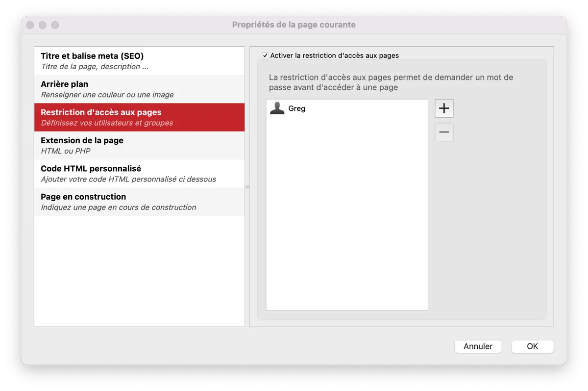Viewport: 588px width, 391px height.
Task: Click the minus icon to remove user
Action: [x=444, y=132]
